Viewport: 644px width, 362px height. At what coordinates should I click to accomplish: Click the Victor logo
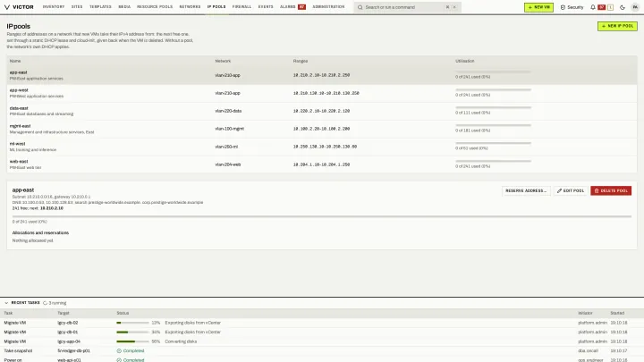(19, 7)
